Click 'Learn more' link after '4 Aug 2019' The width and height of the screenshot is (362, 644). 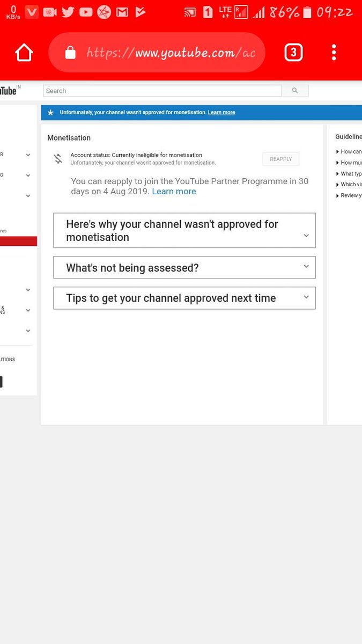[174, 191]
